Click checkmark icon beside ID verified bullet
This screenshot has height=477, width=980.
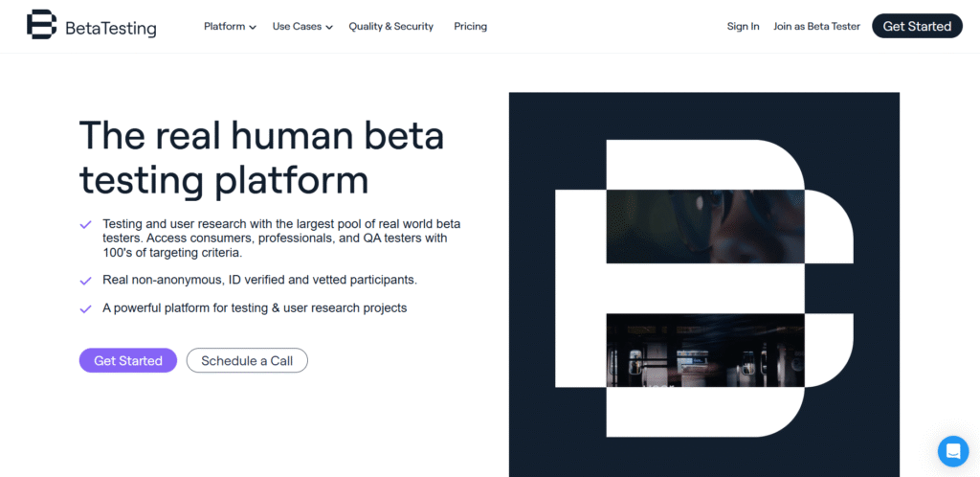point(85,281)
